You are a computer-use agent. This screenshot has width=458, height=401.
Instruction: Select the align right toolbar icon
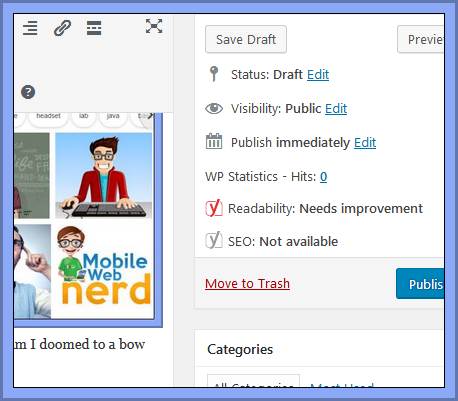coord(30,28)
